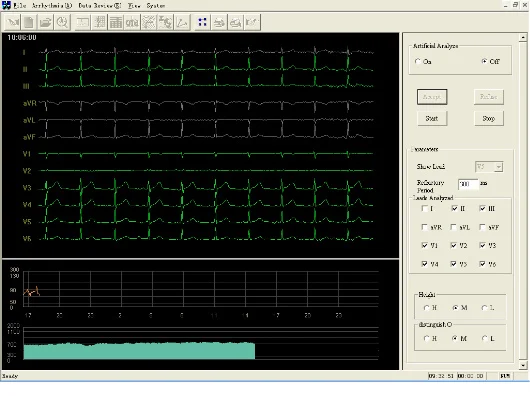Screen dimensions: 530x396
Task: Click the blank document page toolbar icon
Action: point(29,22)
